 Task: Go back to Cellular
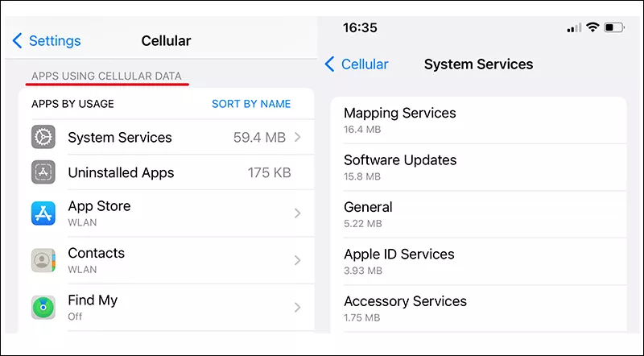pyautogui.click(x=357, y=64)
